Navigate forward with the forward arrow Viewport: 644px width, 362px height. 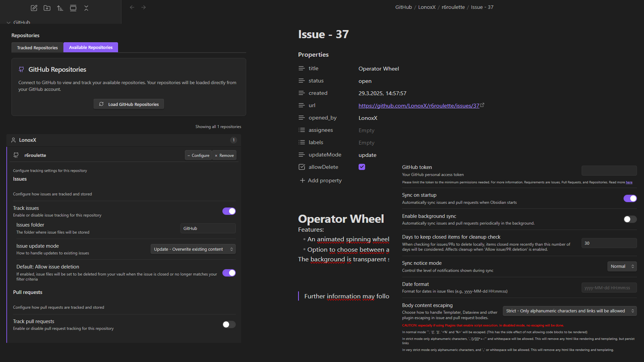(144, 7)
